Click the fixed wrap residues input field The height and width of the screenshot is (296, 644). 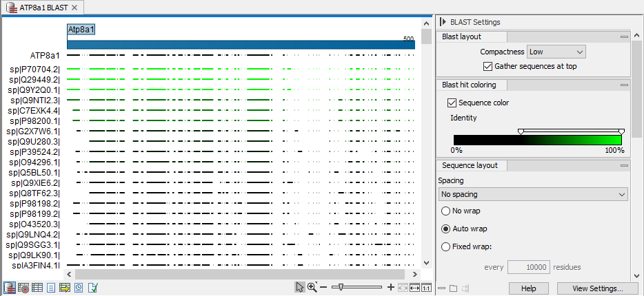(x=528, y=267)
